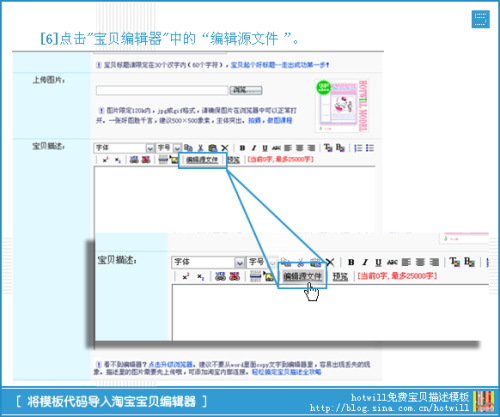This screenshot has width=500, height=417.
Task: Click the upload image file path field
Action: coord(162,90)
